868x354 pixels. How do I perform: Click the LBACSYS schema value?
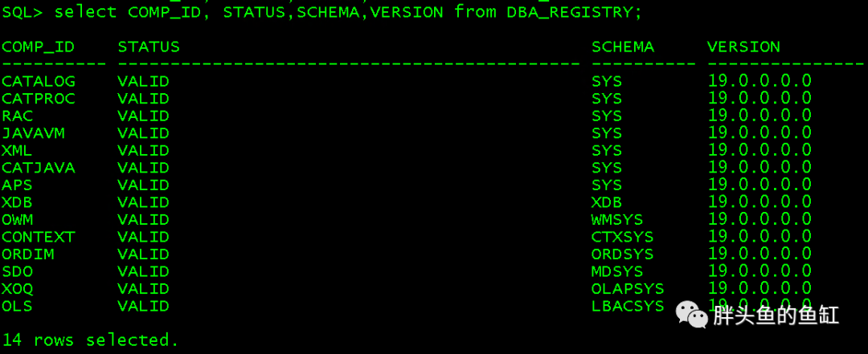pyautogui.click(x=628, y=306)
